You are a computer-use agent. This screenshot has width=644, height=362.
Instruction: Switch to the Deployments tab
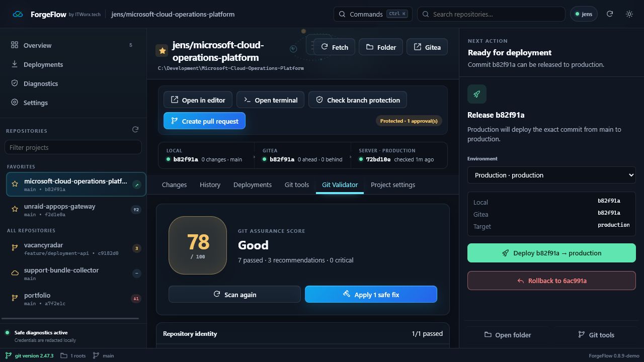tap(253, 185)
